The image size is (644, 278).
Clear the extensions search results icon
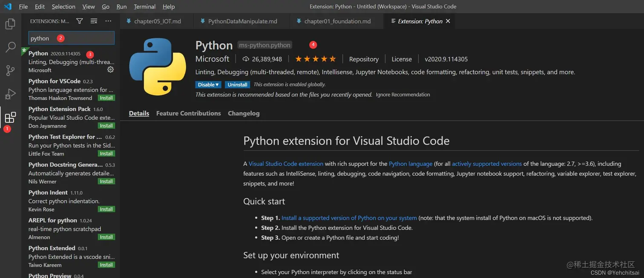tap(94, 20)
